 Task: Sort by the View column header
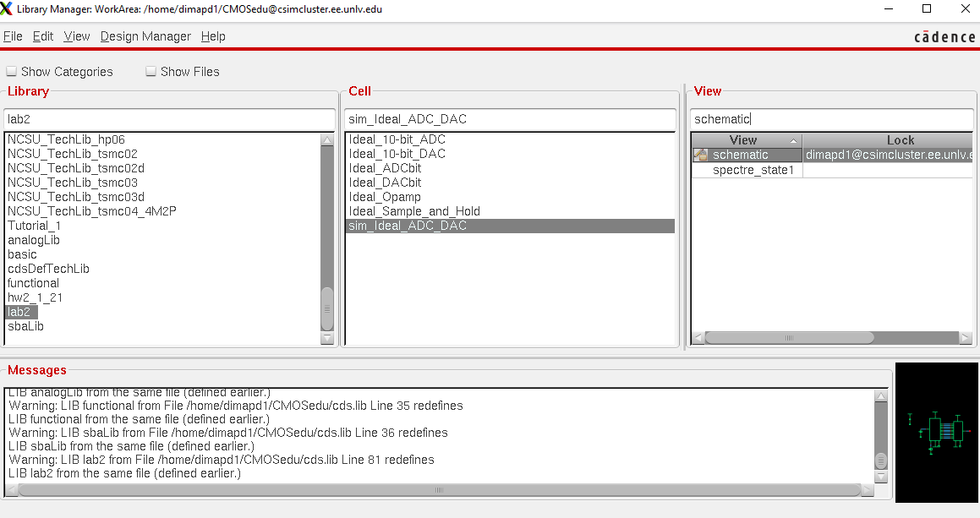(744, 140)
